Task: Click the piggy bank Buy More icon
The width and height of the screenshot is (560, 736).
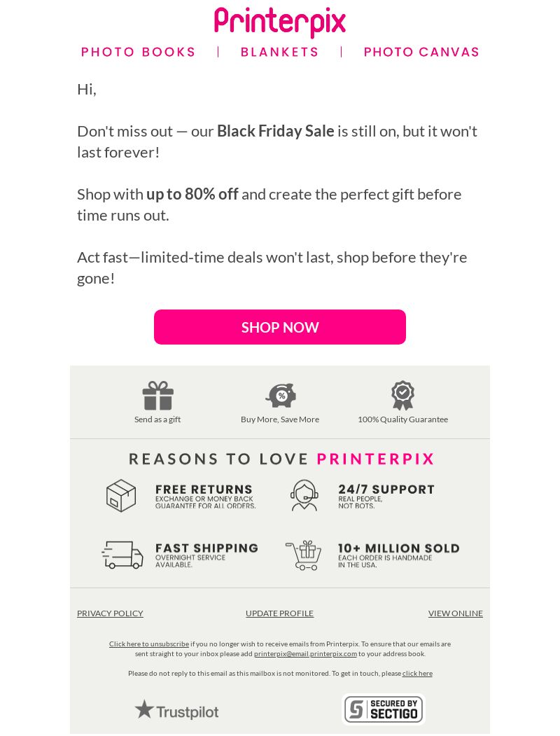Action: click(281, 395)
